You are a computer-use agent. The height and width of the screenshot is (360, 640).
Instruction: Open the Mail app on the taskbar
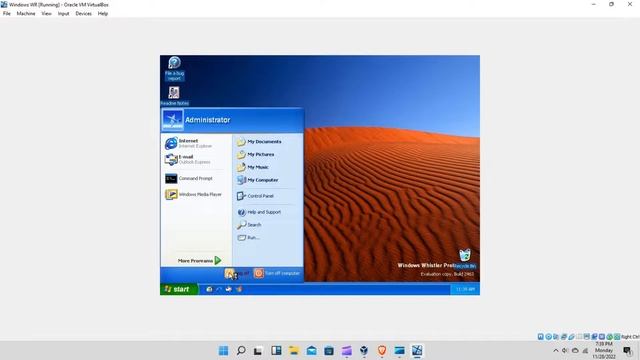(x=311, y=350)
